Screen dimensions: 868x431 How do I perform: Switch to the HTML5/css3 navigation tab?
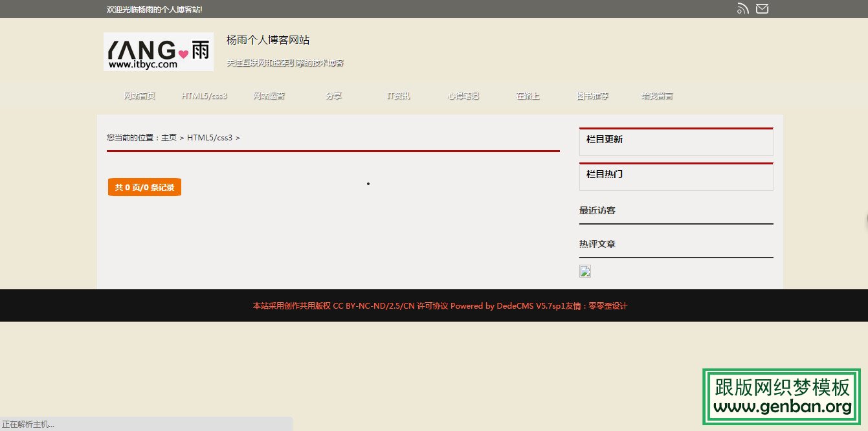[x=204, y=95]
